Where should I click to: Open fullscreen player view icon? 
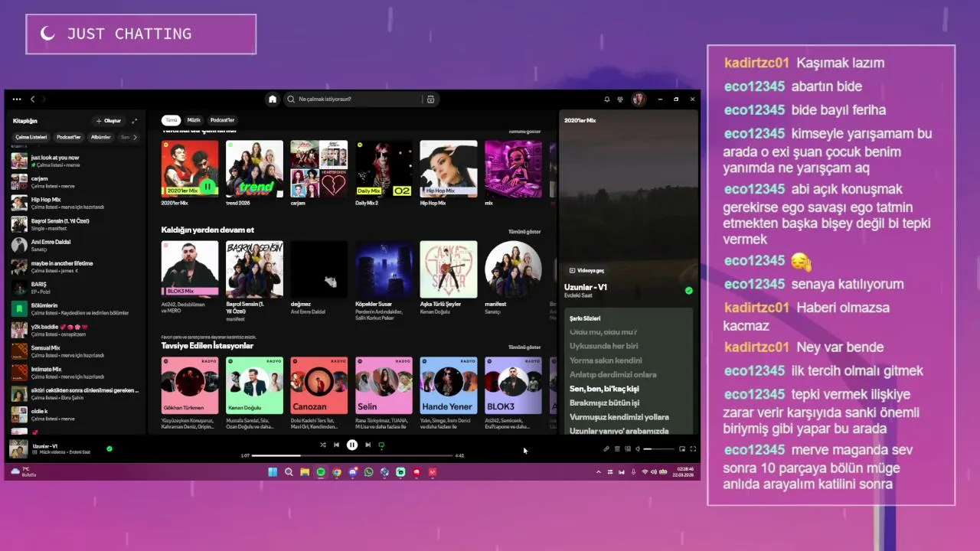(693, 449)
